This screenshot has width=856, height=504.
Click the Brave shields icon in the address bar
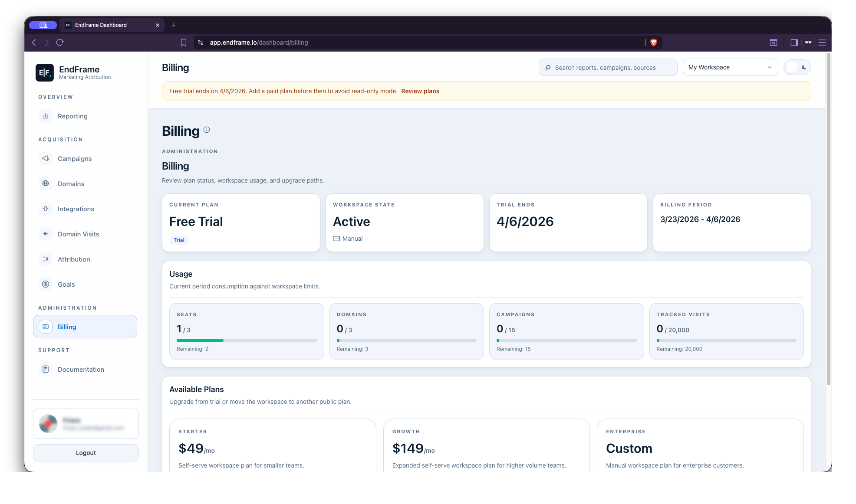click(653, 43)
